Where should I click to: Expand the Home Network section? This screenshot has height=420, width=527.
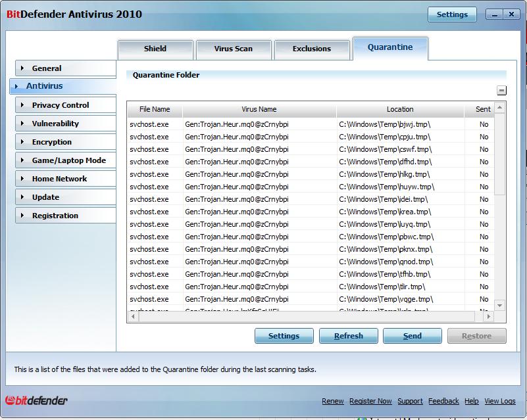[x=66, y=179]
